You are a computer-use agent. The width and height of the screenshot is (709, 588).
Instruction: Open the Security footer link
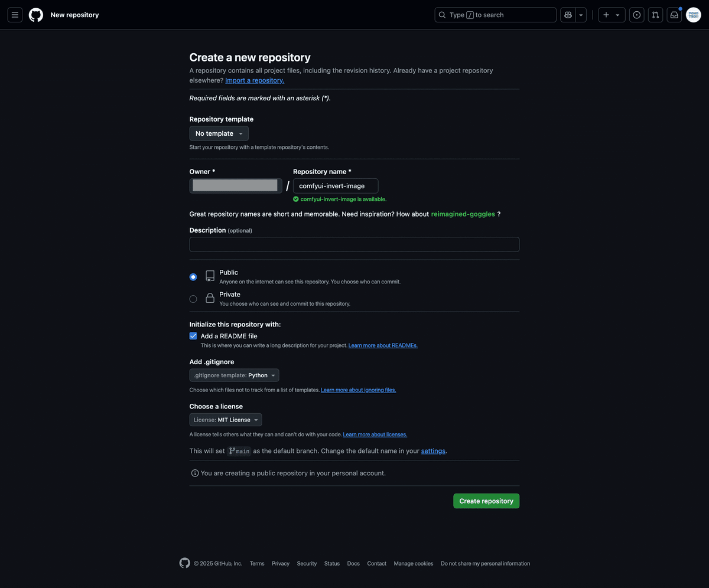click(307, 564)
